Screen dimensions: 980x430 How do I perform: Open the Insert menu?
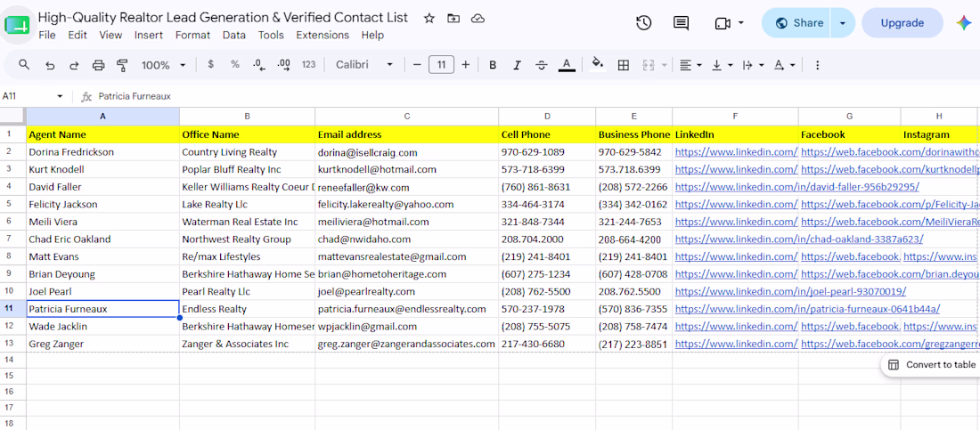(149, 35)
